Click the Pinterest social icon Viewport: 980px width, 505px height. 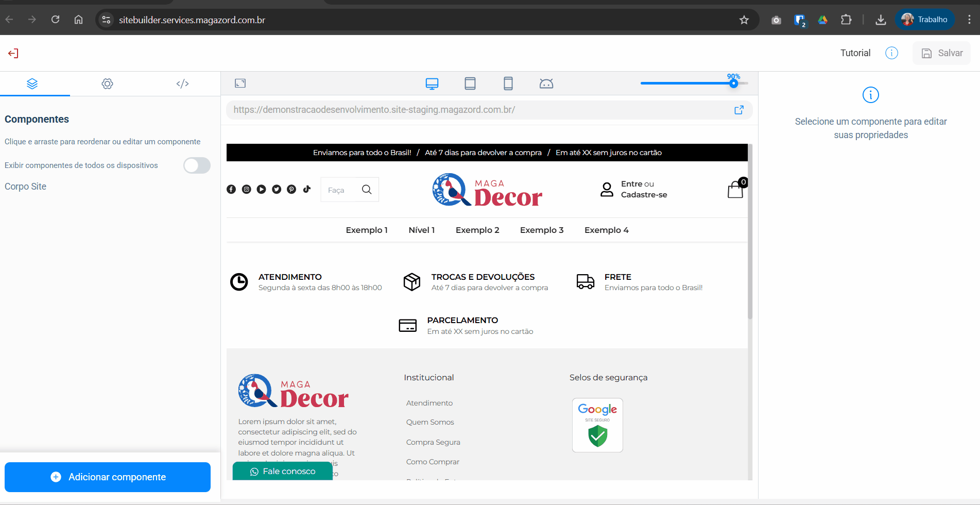(x=291, y=189)
